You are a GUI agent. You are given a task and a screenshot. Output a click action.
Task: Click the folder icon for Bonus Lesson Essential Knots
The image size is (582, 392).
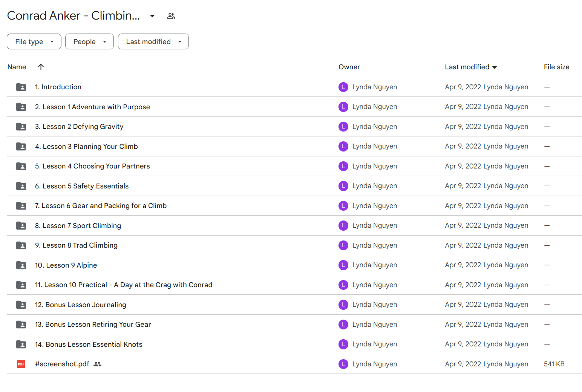(21, 345)
